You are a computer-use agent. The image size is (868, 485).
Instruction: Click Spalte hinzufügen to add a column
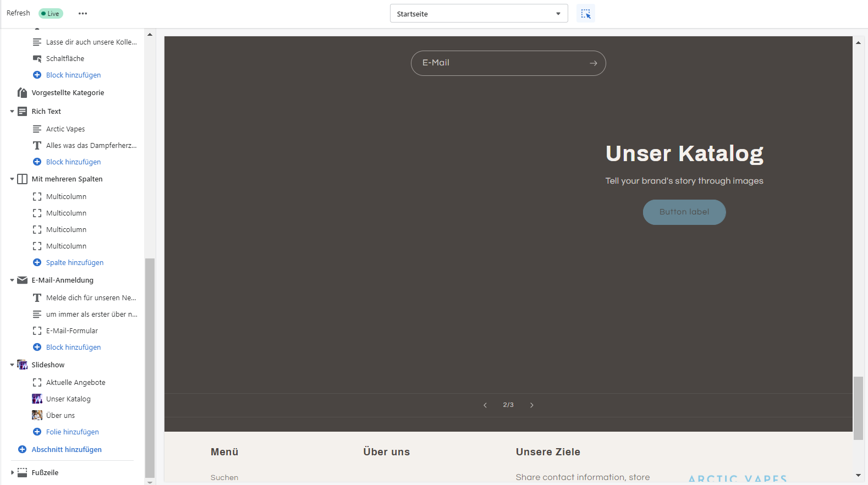(x=75, y=263)
